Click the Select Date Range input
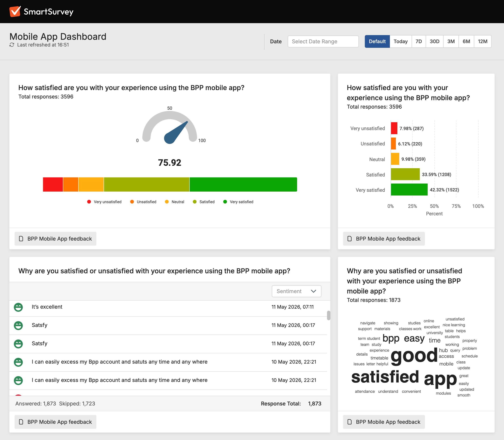 click(323, 42)
